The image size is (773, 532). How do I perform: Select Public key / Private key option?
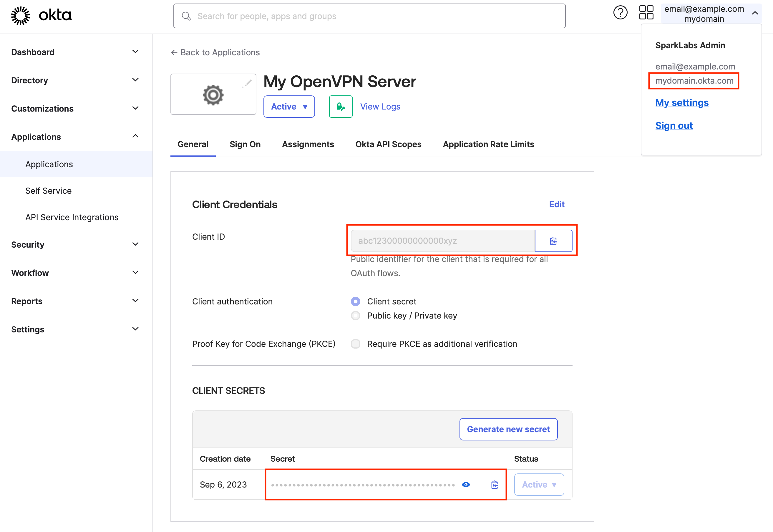click(x=356, y=316)
